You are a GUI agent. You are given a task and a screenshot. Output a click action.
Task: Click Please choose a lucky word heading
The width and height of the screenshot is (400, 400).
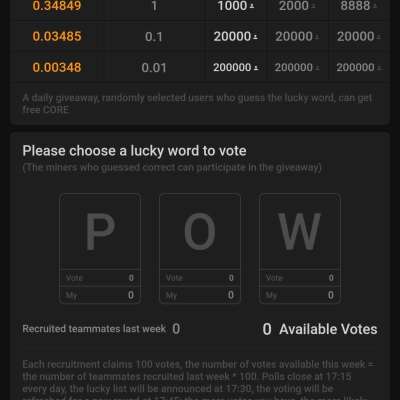(x=134, y=151)
